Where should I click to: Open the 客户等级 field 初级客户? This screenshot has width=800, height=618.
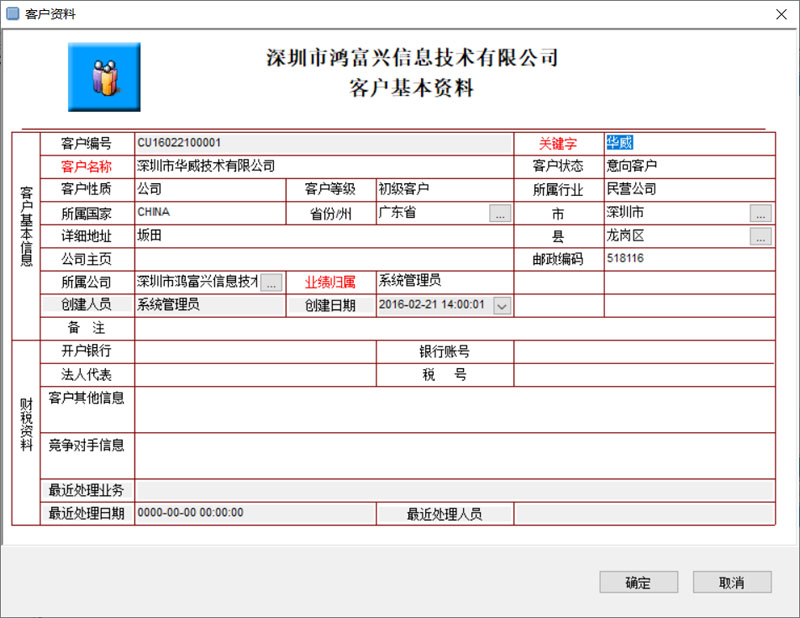[x=445, y=189]
